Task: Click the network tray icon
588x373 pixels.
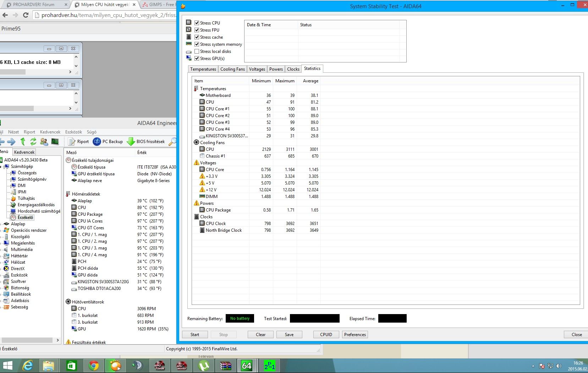Action: point(550,366)
